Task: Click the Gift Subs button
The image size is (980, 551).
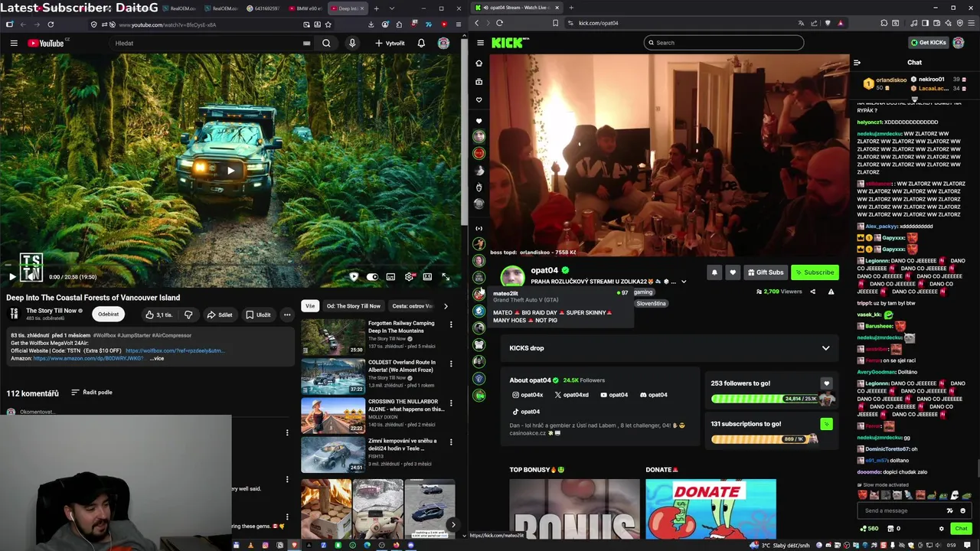Action: pyautogui.click(x=766, y=272)
